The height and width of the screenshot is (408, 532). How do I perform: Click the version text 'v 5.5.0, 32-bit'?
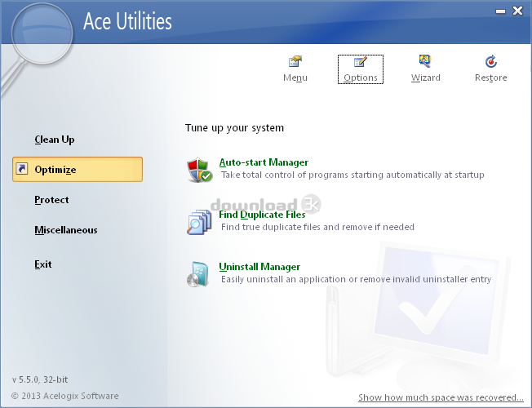point(40,379)
